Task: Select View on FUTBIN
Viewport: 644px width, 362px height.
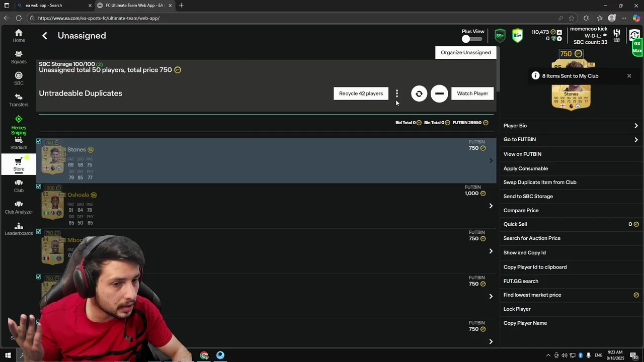Action: (571, 154)
